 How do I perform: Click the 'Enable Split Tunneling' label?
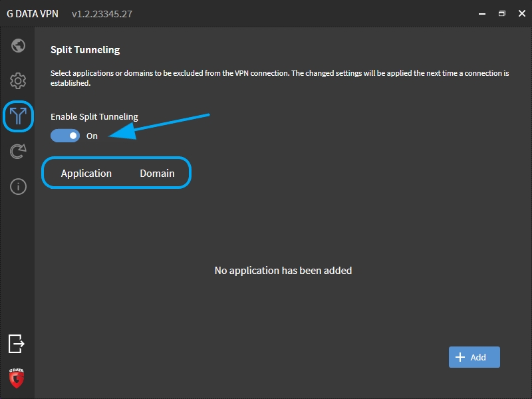click(x=94, y=117)
